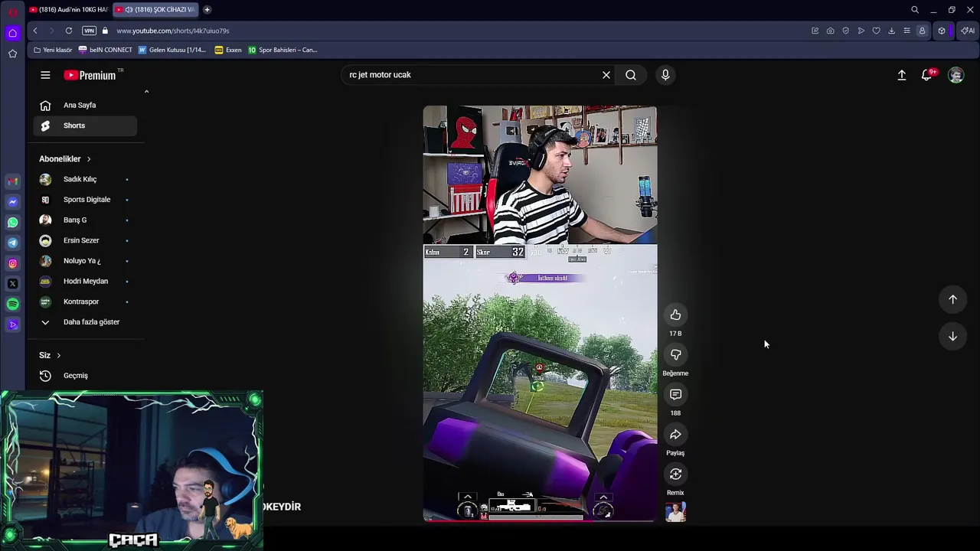Image resolution: width=980 pixels, height=551 pixels.
Task: Open browser downloads panel
Action: [891, 31]
